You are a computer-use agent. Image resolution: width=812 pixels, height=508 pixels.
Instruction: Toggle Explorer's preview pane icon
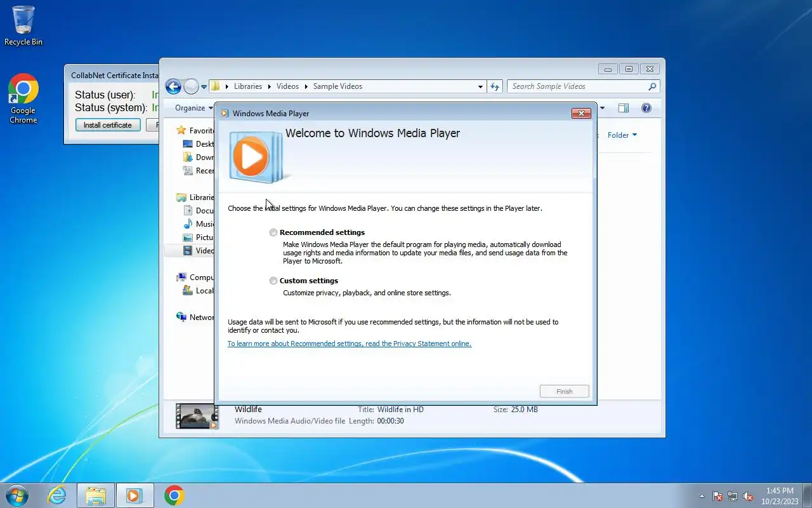coord(624,108)
